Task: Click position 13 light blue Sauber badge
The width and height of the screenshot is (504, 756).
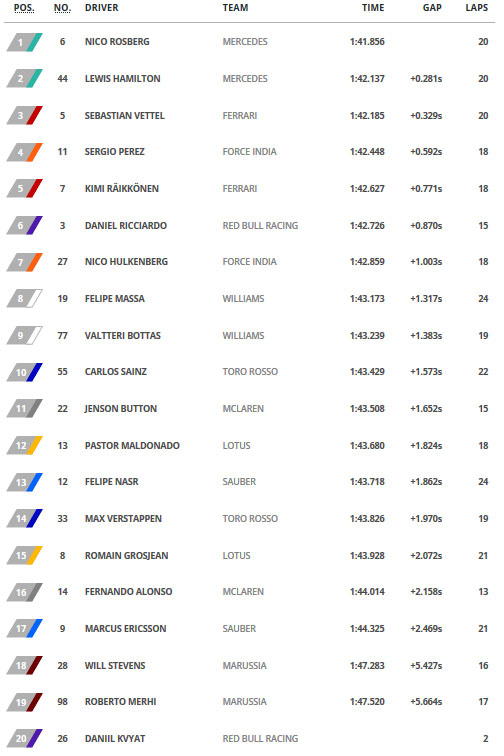Action: [25, 482]
